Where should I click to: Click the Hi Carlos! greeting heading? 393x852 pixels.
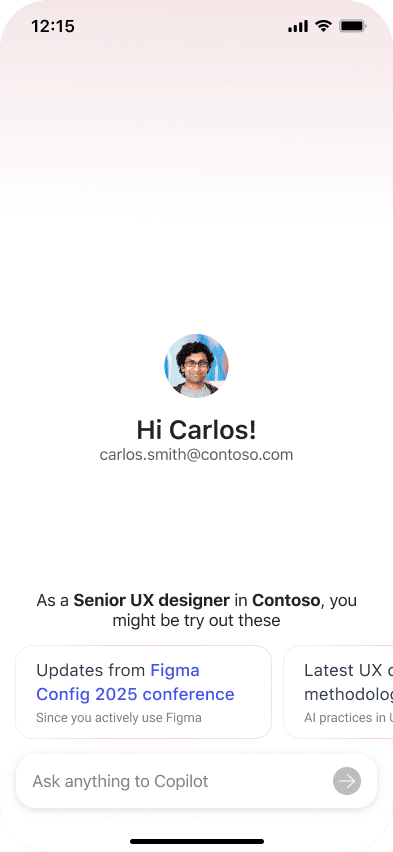point(196,430)
